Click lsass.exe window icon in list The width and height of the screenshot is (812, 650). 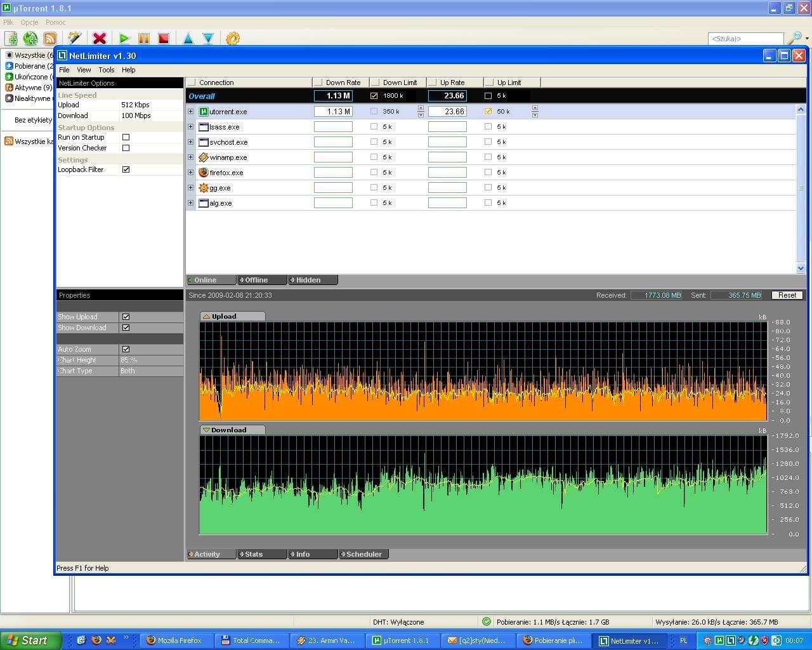point(204,127)
